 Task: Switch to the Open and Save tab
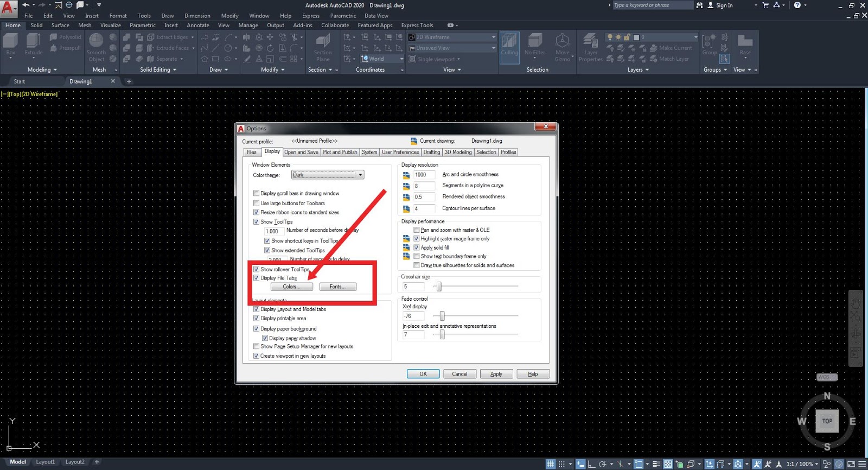click(x=301, y=152)
